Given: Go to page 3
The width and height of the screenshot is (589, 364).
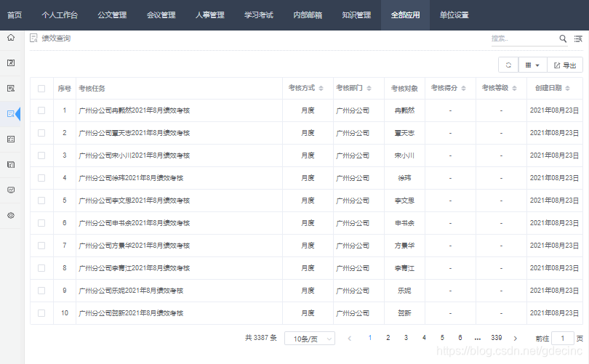Looking at the screenshot, I should 406,338.
